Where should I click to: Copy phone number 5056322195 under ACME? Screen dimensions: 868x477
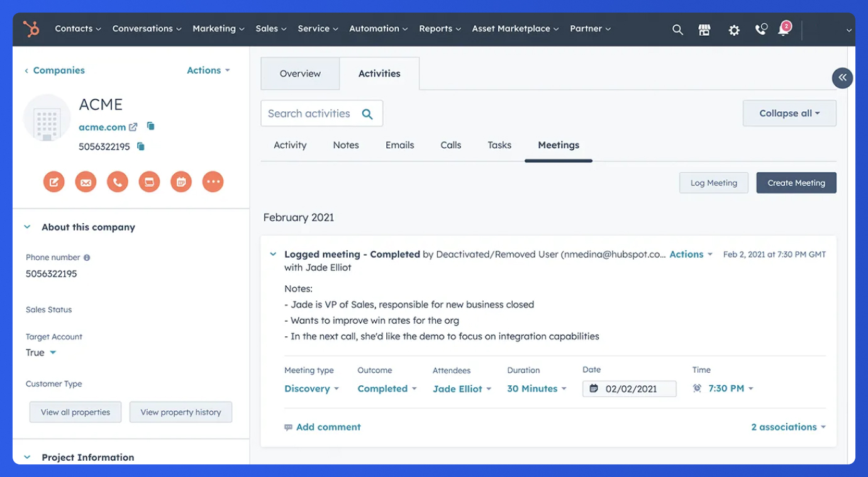coord(141,146)
